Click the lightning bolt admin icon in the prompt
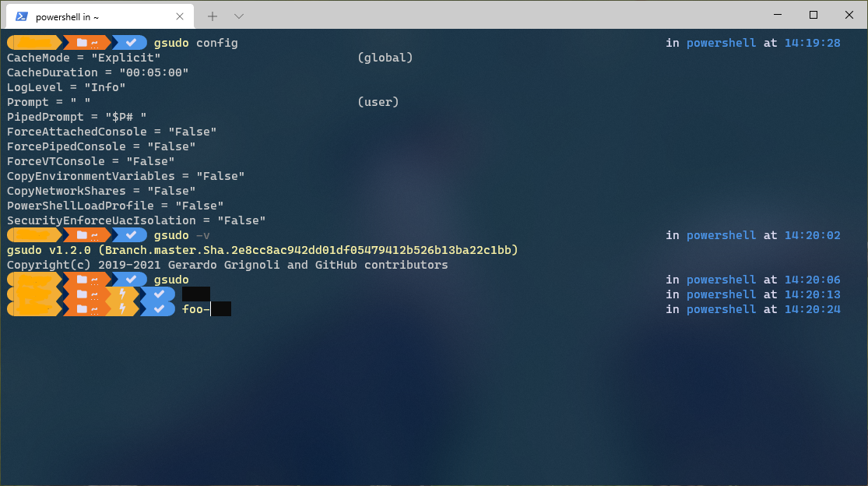 [x=121, y=294]
